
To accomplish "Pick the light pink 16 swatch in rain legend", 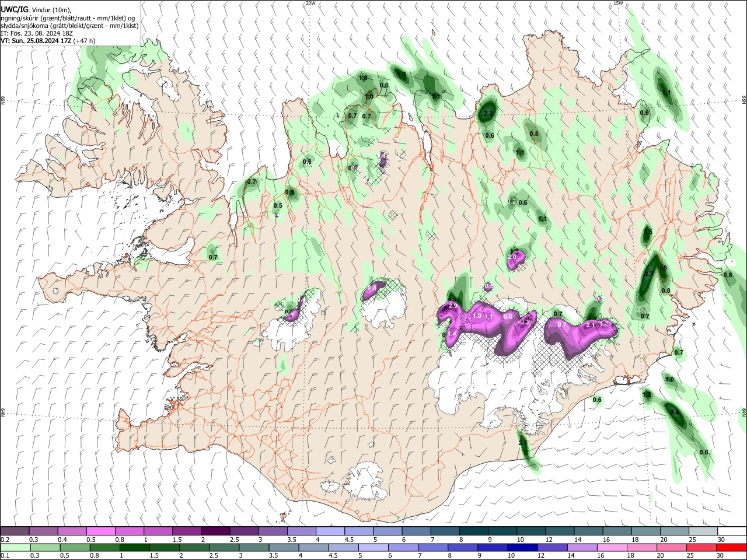I will pyautogui.click(x=612, y=547).
